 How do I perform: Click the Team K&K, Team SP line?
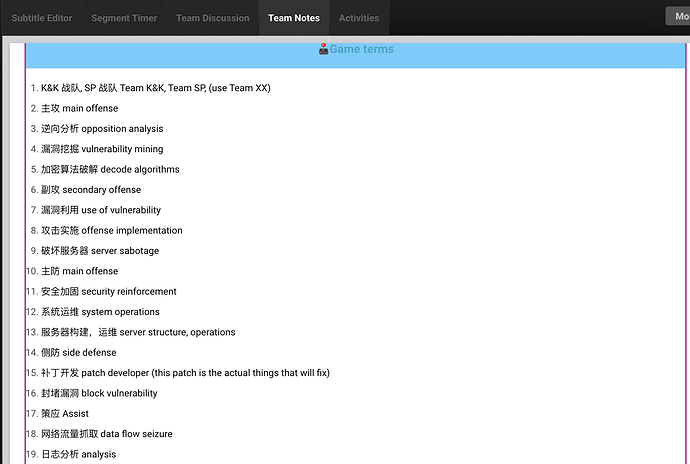[155, 88]
